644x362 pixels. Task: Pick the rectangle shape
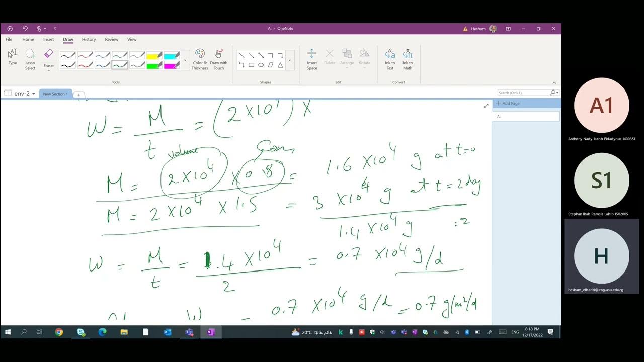click(x=251, y=65)
